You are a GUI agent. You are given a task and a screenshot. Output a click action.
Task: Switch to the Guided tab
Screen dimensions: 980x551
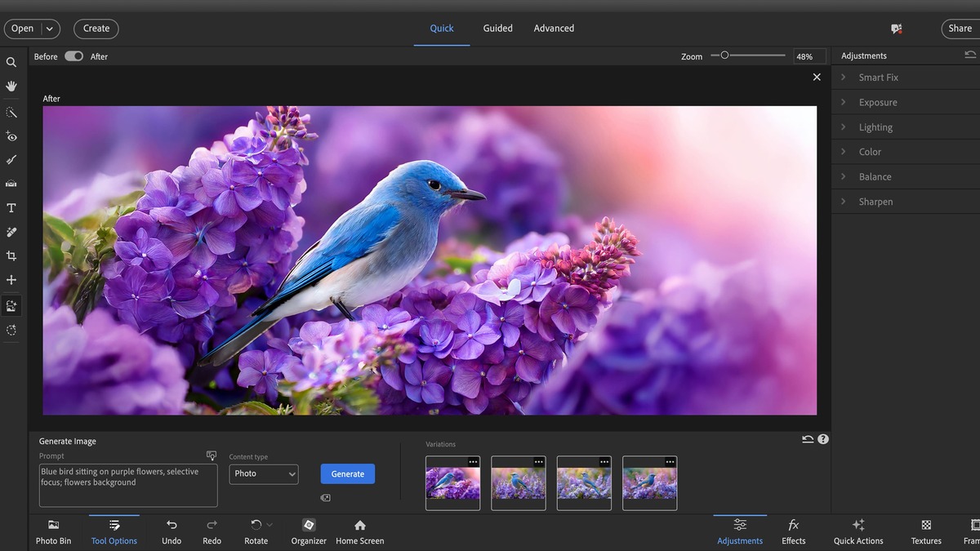point(497,28)
